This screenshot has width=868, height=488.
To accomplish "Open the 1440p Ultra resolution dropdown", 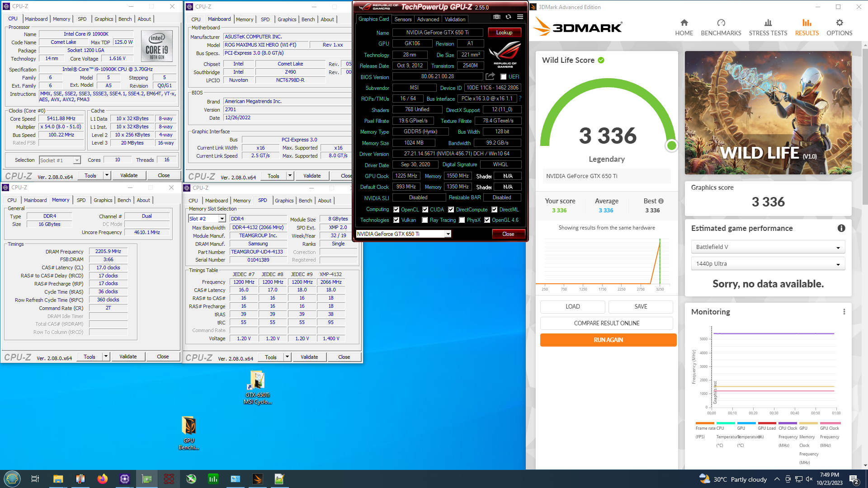I will 768,264.
